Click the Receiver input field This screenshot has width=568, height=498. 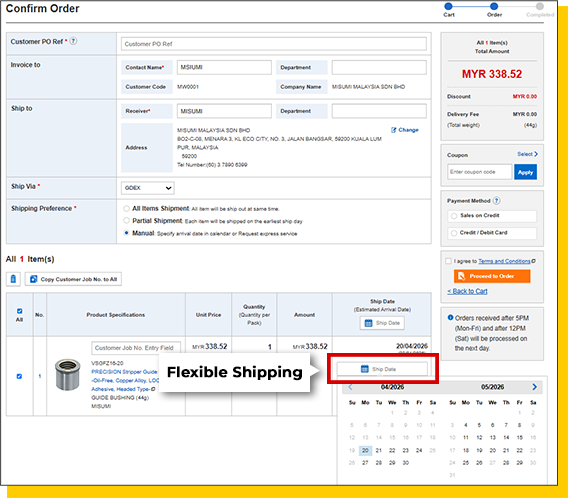tap(224, 111)
